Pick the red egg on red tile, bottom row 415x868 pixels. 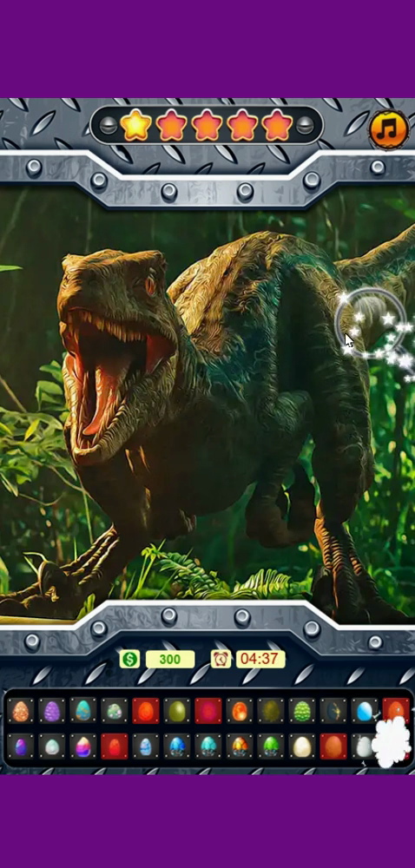(x=115, y=746)
